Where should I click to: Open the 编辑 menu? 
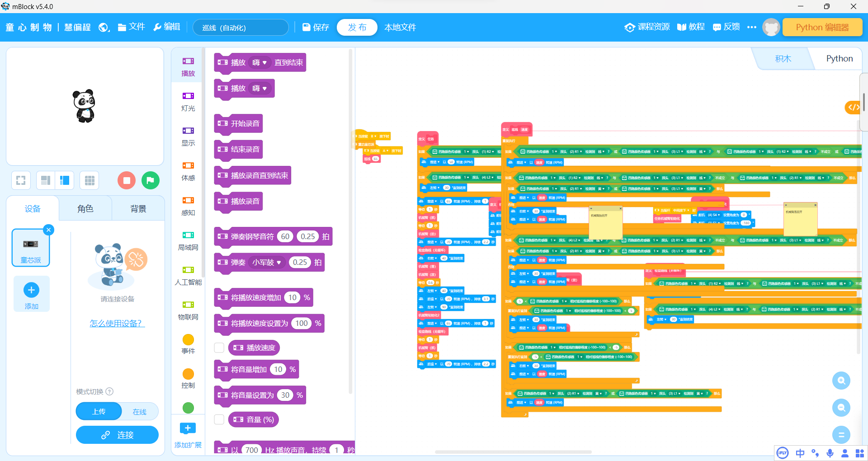(x=167, y=27)
